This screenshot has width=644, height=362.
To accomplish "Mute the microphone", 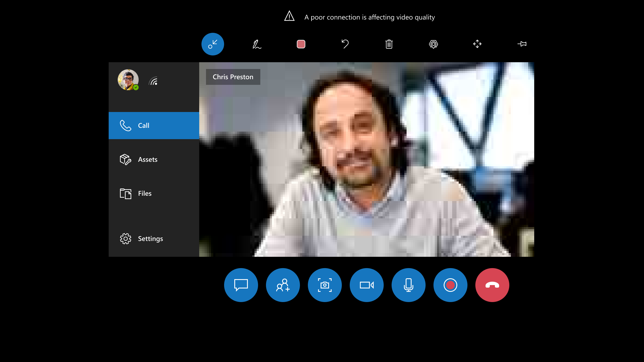I will coord(408,285).
